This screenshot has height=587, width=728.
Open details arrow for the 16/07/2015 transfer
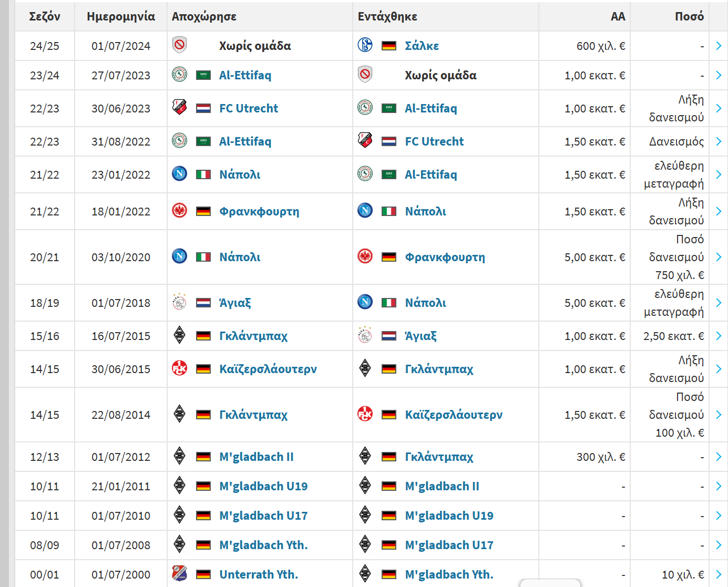pyautogui.click(x=719, y=336)
